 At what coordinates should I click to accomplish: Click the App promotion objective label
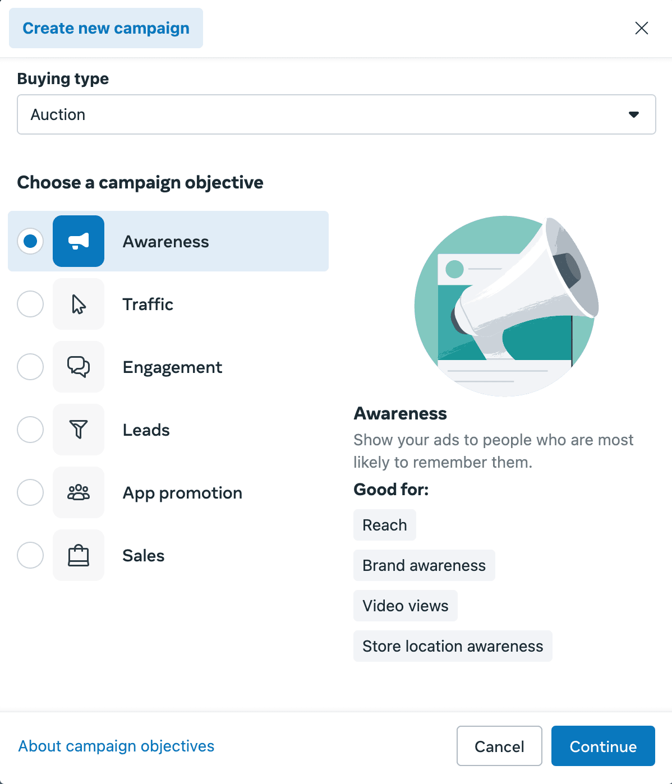pyautogui.click(x=182, y=493)
